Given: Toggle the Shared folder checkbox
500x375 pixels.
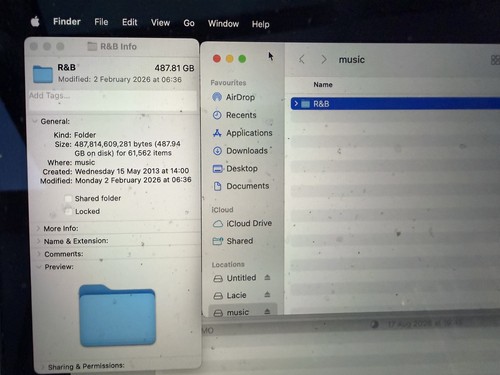Looking at the screenshot, I should click(x=68, y=199).
